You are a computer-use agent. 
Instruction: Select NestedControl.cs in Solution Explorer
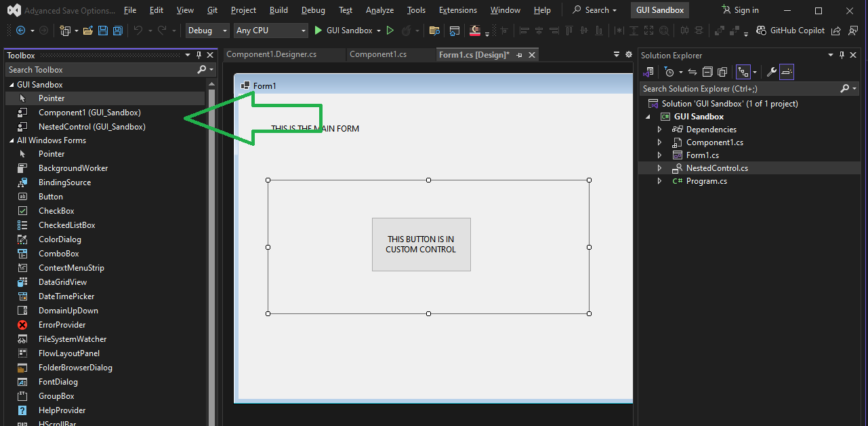pyautogui.click(x=717, y=168)
